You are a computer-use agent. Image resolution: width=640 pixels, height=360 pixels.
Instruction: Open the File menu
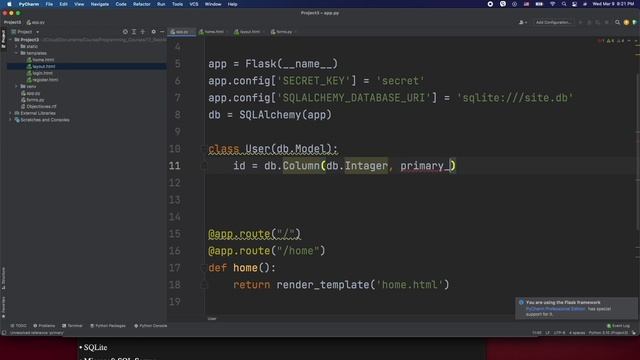point(49,4)
